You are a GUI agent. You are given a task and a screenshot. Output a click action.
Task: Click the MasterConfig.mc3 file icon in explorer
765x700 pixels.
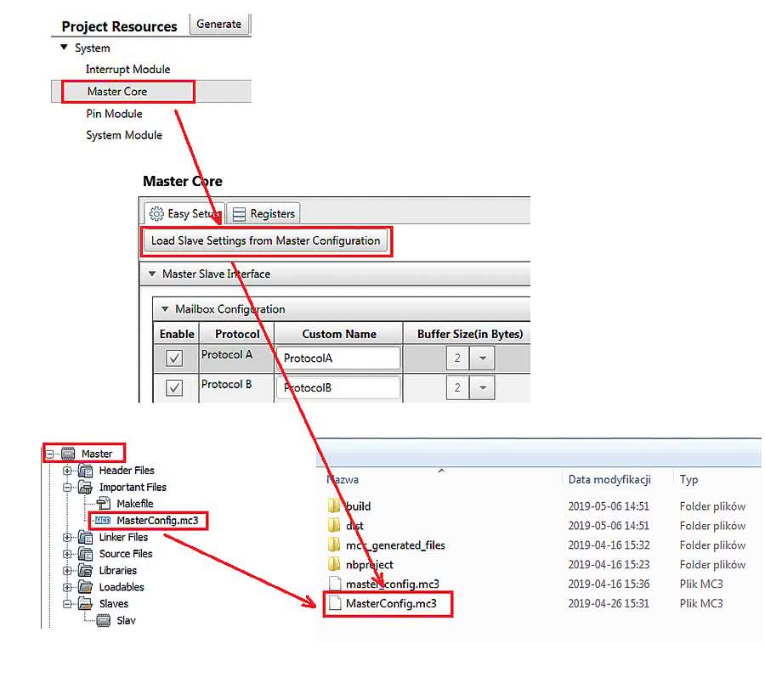click(334, 604)
